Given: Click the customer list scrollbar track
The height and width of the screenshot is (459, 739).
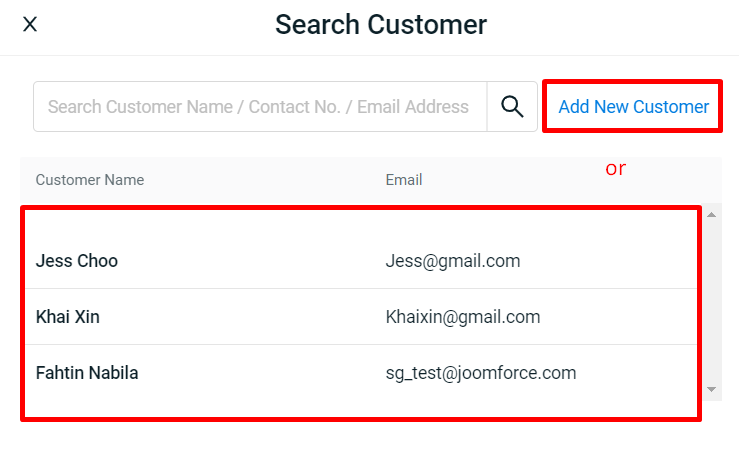Looking at the screenshot, I should 711,300.
